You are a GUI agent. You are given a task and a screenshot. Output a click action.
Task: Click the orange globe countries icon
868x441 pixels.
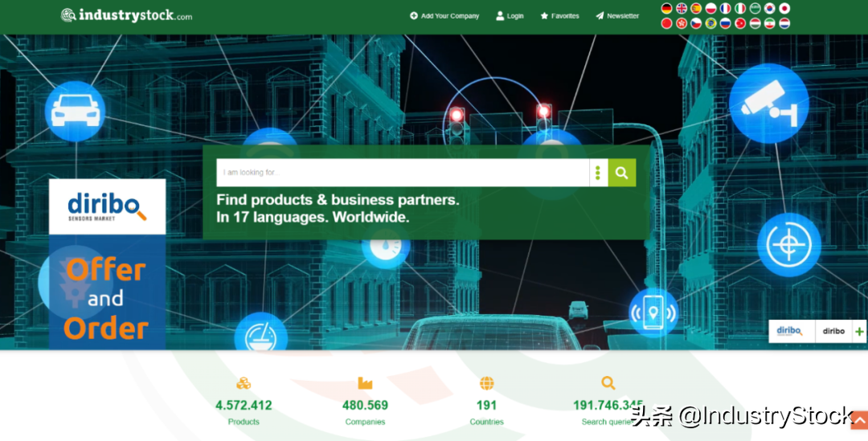pos(486,383)
